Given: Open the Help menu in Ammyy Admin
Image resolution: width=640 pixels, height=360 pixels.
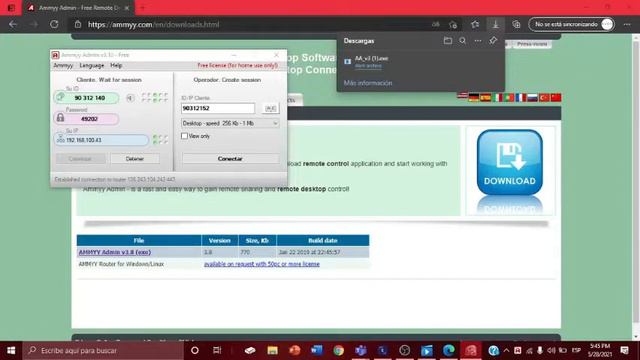Looking at the screenshot, I should (x=116, y=65).
